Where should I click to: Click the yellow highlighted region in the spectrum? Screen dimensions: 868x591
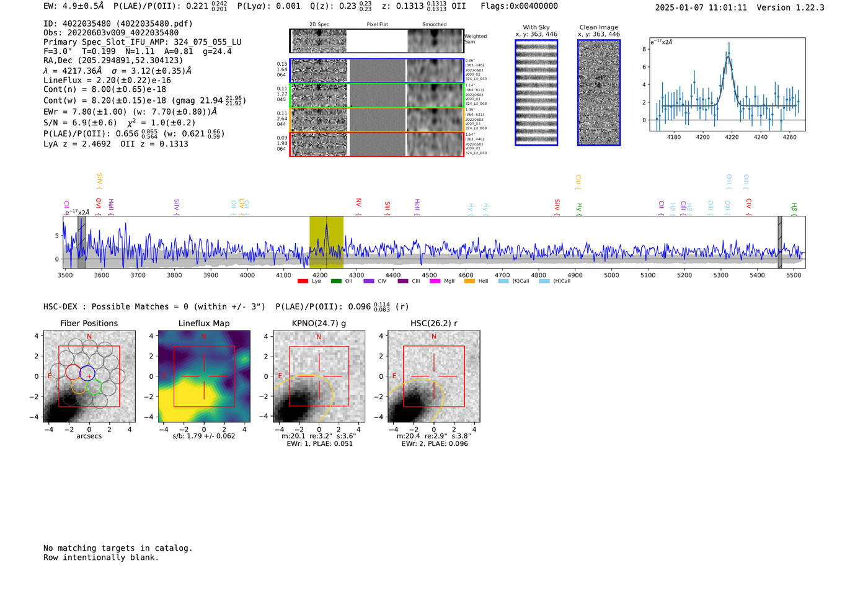pyautogui.click(x=326, y=242)
